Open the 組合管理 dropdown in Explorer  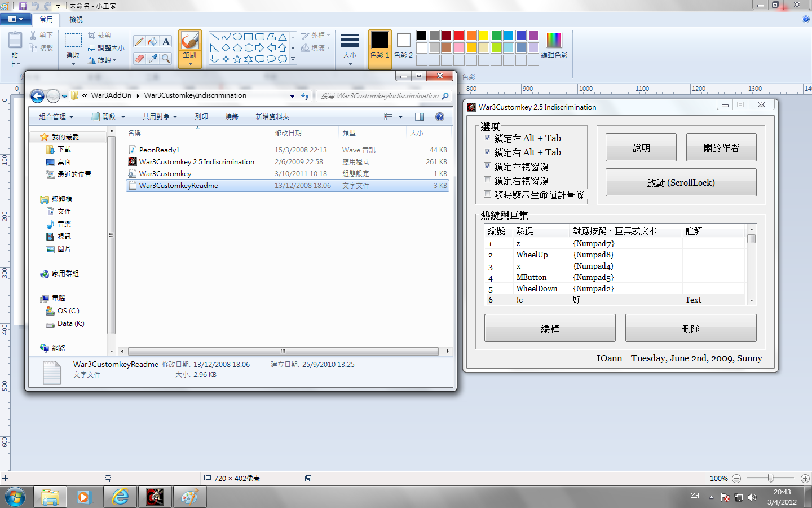pyautogui.click(x=56, y=117)
